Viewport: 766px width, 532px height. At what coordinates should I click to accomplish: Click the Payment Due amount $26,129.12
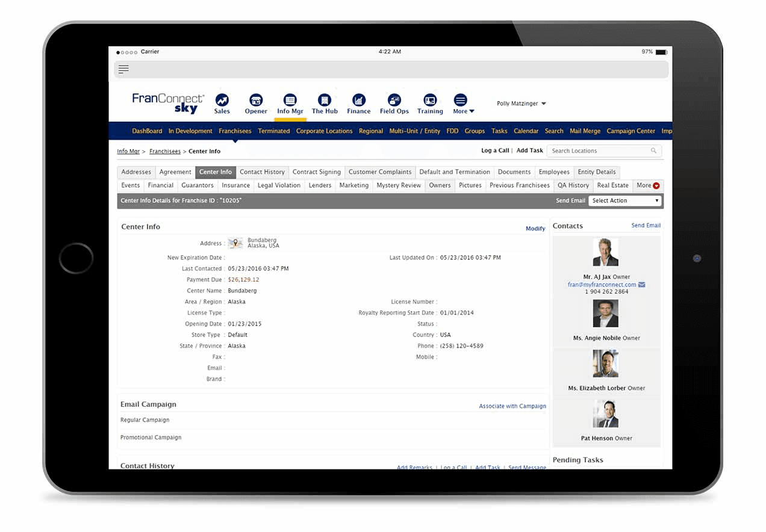click(243, 280)
